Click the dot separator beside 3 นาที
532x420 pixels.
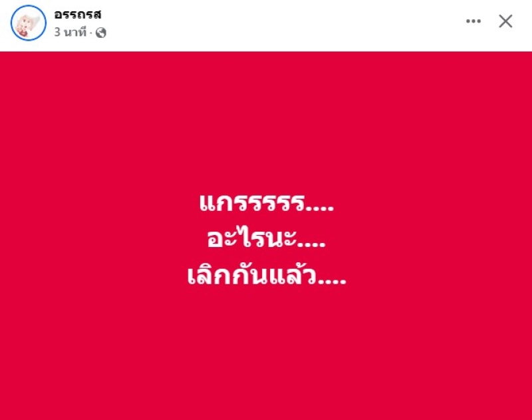(91, 33)
